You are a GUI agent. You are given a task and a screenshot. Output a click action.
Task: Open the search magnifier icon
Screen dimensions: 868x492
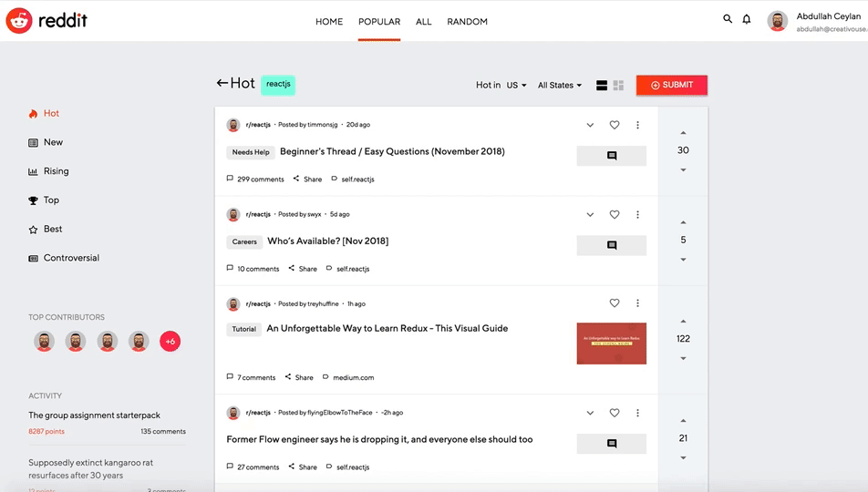(728, 19)
